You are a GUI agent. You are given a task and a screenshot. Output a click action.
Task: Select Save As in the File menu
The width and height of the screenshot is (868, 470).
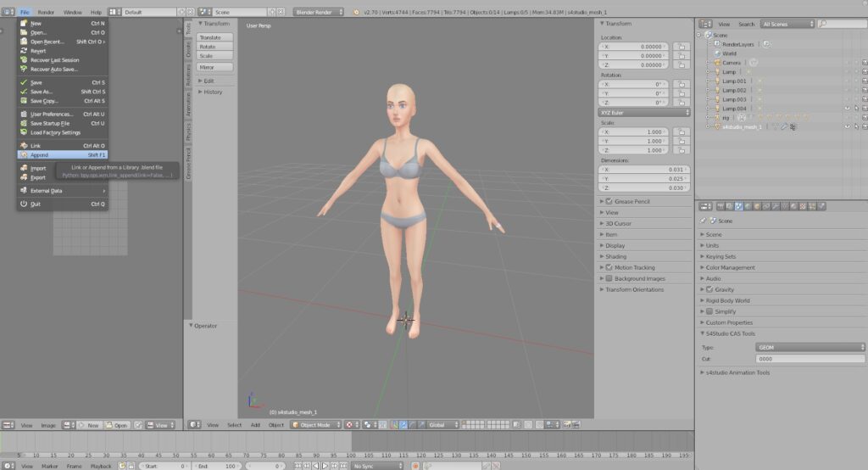(x=42, y=92)
